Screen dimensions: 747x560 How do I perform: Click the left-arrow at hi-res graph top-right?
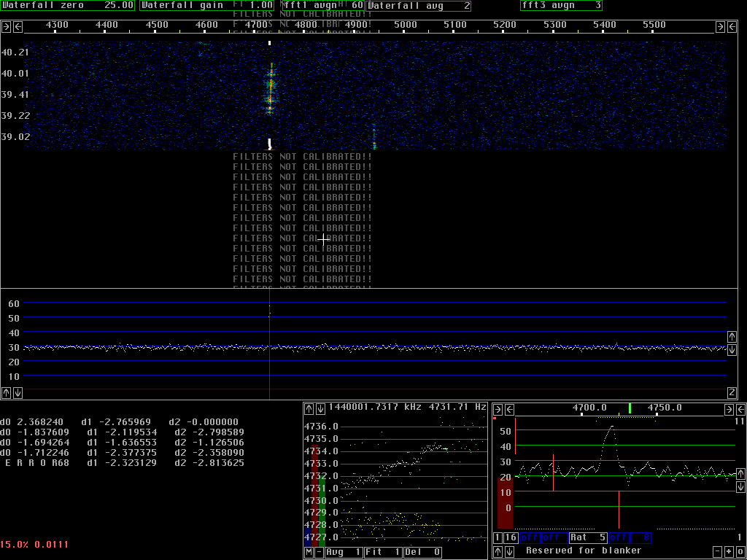tap(740, 410)
